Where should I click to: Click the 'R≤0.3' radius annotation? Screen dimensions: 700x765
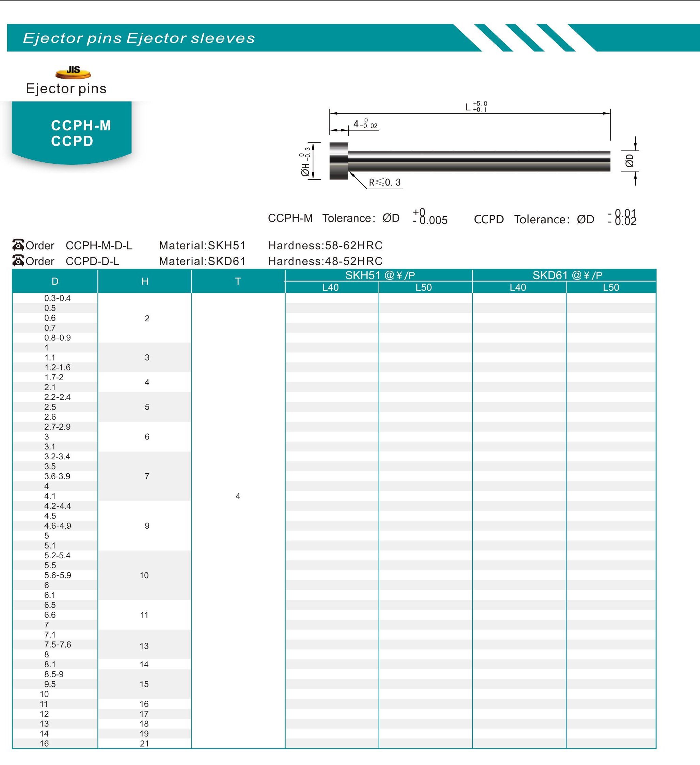(x=385, y=182)
